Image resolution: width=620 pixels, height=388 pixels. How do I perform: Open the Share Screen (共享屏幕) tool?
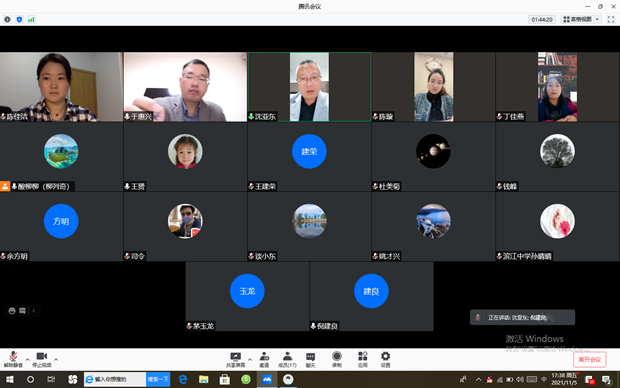click(x=235, y=360)
